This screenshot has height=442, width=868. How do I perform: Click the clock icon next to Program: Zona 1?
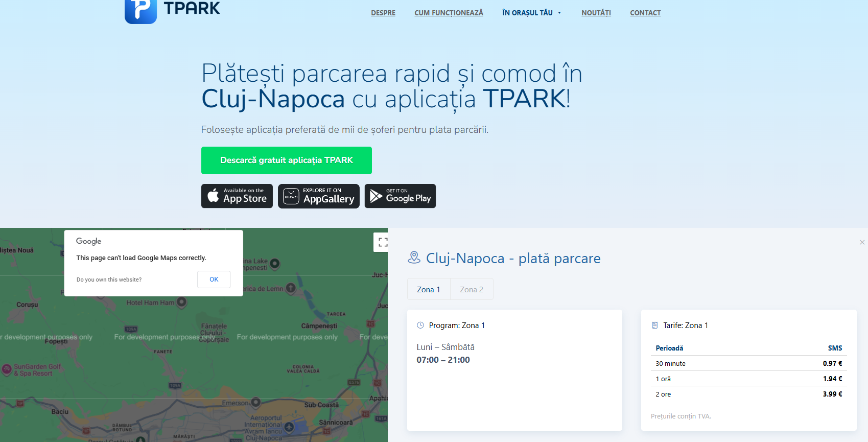pyautogui.click(x=420, y=325)
